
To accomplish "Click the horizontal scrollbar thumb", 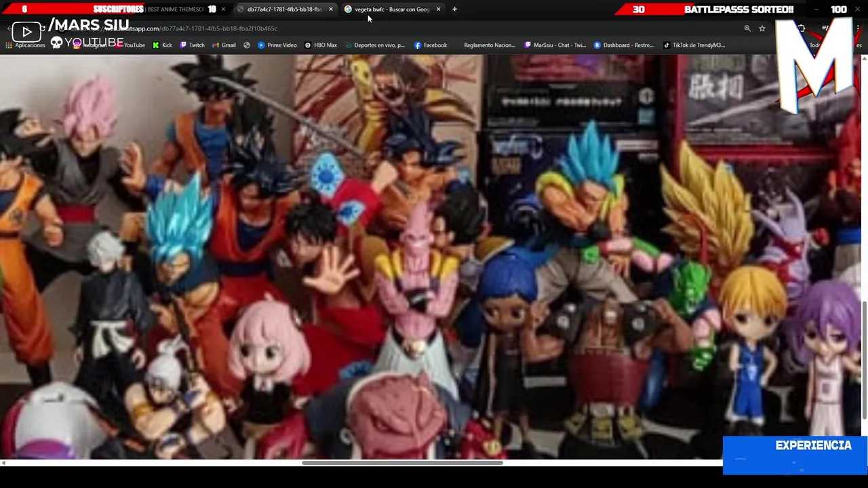I will (402, 463).
